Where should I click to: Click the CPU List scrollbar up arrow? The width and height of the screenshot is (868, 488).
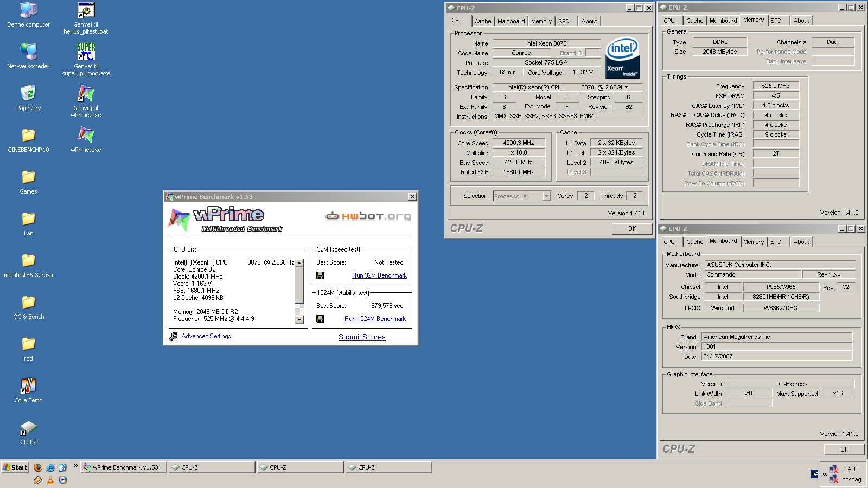pos(299,262)
